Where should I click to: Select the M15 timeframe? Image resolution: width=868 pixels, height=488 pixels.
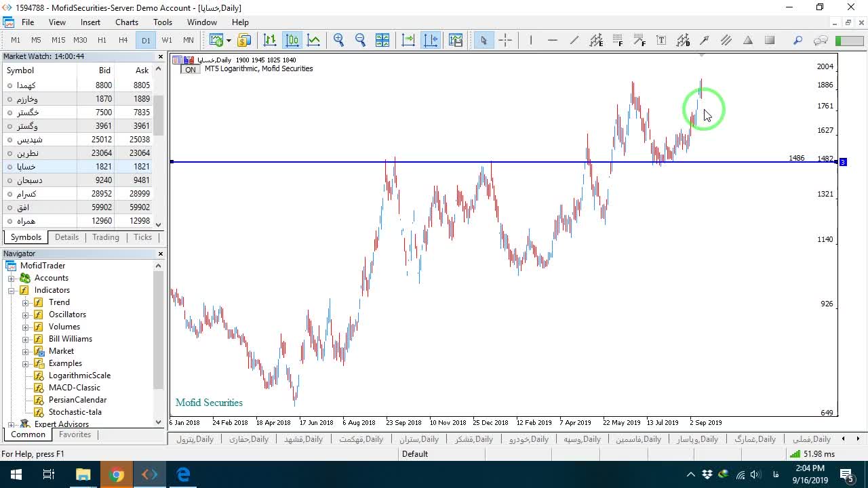[x=58, y=40]
